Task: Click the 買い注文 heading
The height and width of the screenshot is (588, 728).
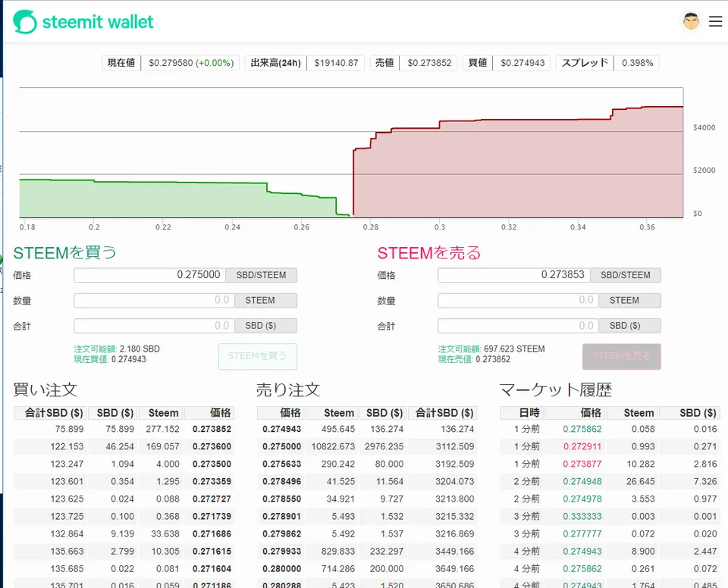Action: (x=45, y=389)
